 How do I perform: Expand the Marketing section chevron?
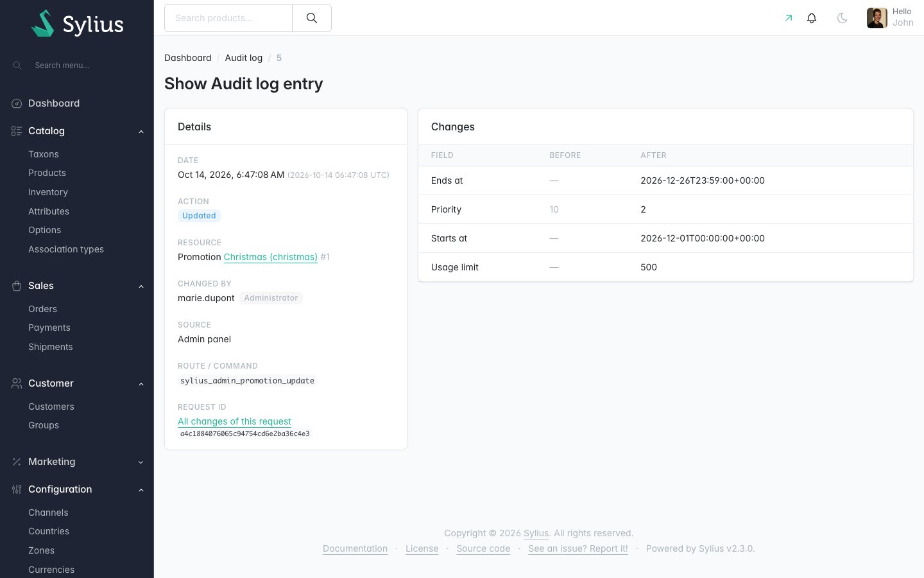pos(141,462)
